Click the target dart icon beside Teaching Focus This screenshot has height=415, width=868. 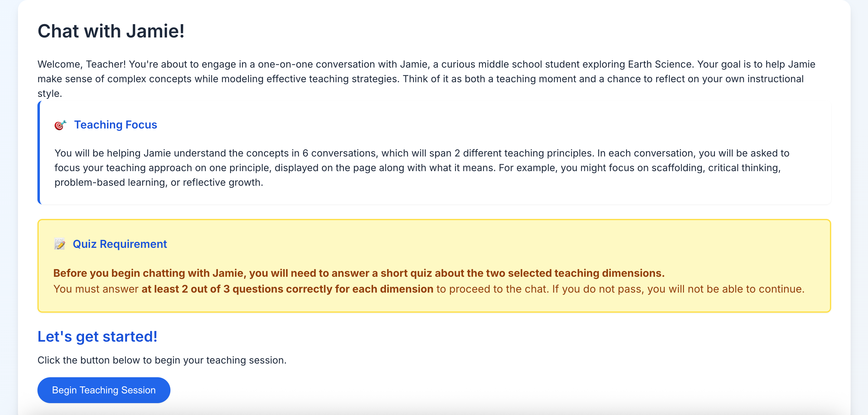[60, 125]
